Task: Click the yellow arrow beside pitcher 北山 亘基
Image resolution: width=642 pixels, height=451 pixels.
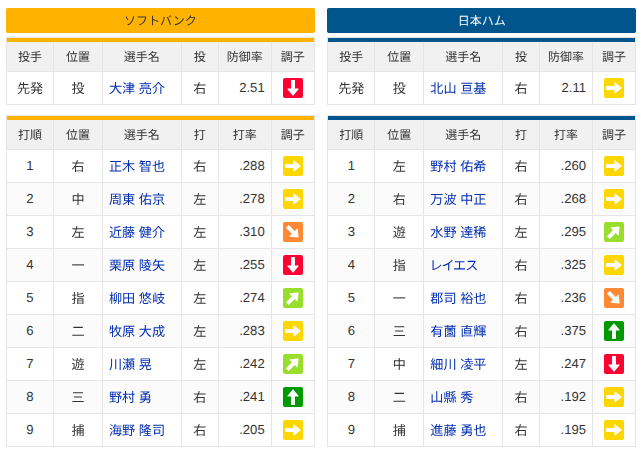Action: 614,88
